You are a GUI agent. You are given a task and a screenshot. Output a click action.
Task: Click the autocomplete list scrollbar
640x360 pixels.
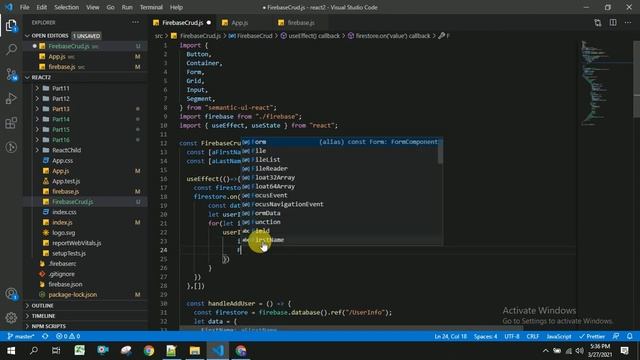pos(440,151)
